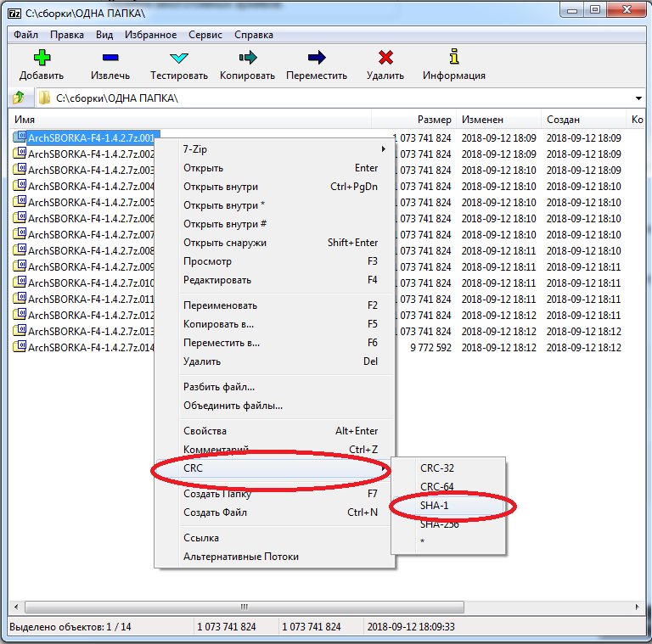Image resolution: width=652 pixels, height=644 pixels.
Task: Expand the CRC submenu entry
Action: pos(272,468)
